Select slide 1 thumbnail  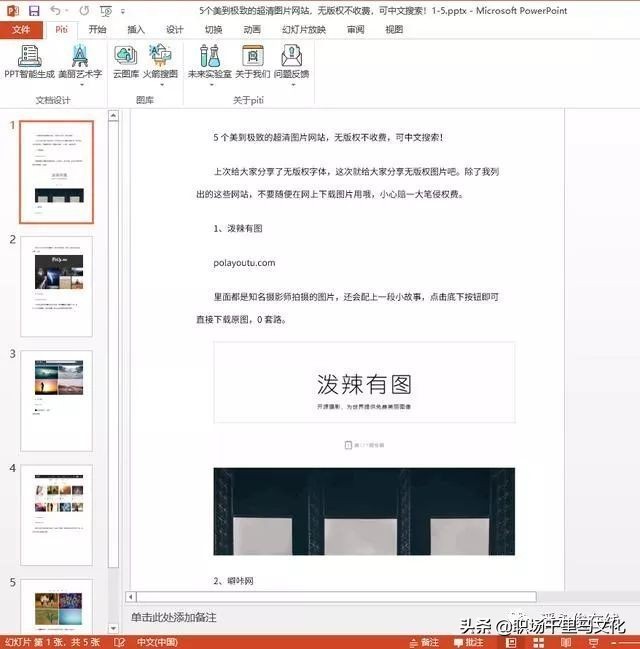tap(57, 172)
